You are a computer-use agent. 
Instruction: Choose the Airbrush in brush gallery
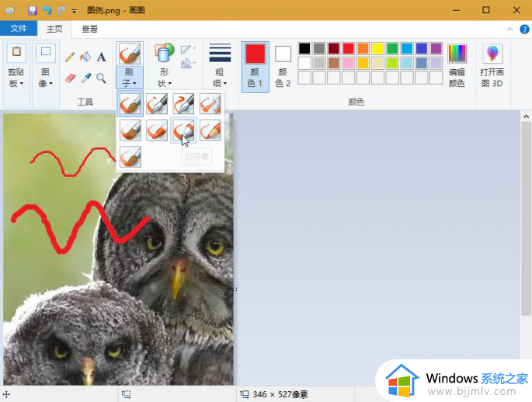click(210, 104)
